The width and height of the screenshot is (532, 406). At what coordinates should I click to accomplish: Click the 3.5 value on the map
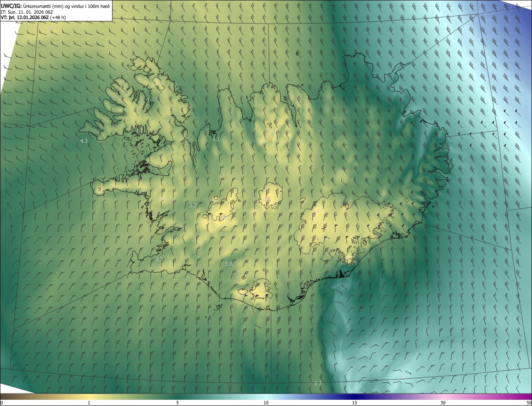[x=160, y=259]
